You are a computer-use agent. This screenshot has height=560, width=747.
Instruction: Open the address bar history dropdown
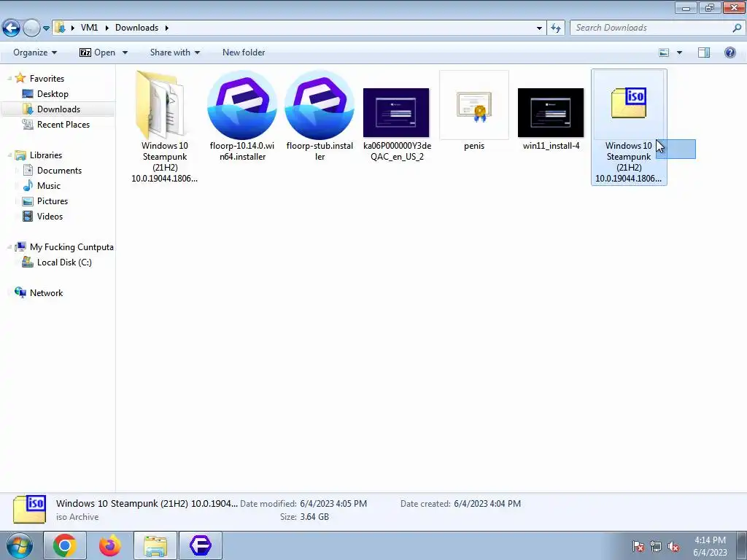(539, 28)
